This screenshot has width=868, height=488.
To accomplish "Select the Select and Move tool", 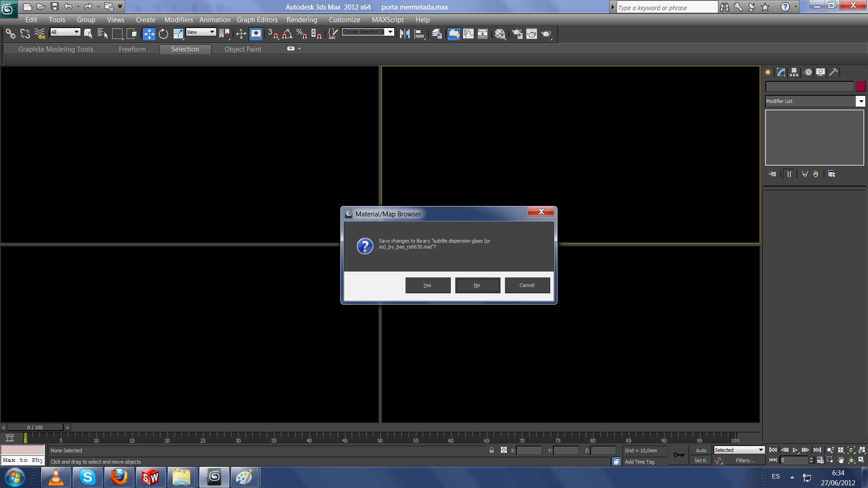I will (x=149, y=34).
